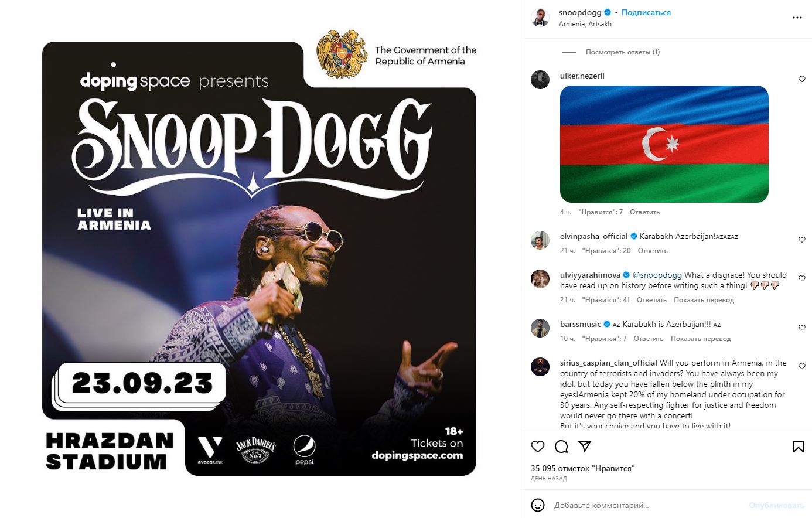This screenshot has height=518, width=812.
Task: Open the three-dot options menu
Action: tap(797, 18)
